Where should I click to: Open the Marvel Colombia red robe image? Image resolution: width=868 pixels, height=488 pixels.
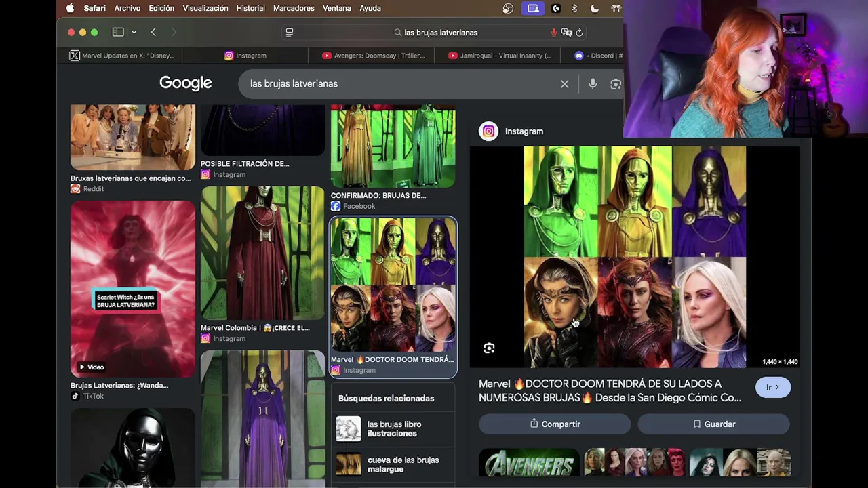point(262,253)
